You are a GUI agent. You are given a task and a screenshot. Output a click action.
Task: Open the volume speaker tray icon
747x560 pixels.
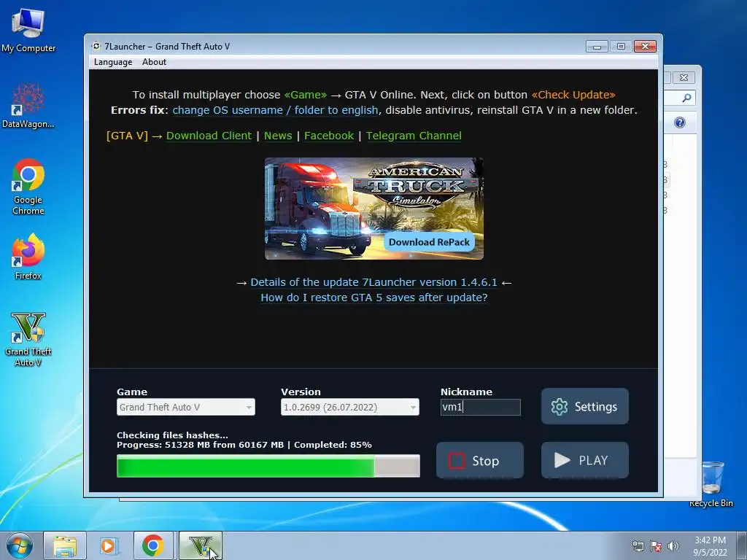coord(673,546)
